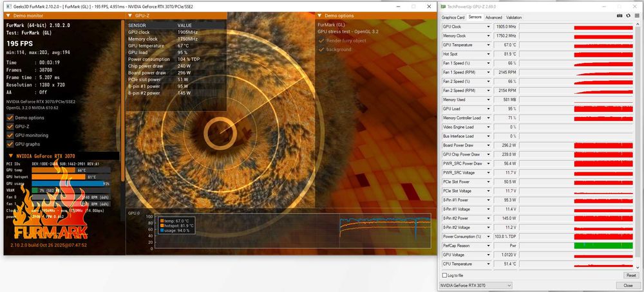Screen dimensions: 644x292
Task: Switch to the Graphics Card tab
Action: [x=453, y=17]
